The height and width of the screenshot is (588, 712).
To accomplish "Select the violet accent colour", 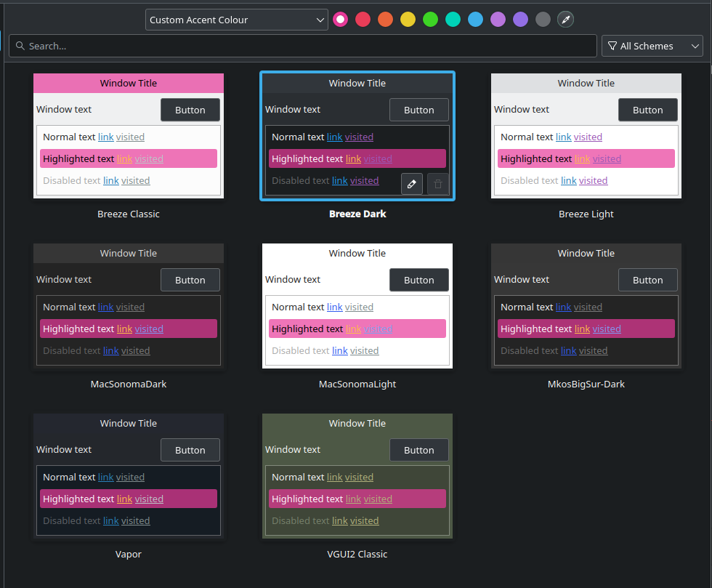I will pyautogui.click(x=520, y=20).
